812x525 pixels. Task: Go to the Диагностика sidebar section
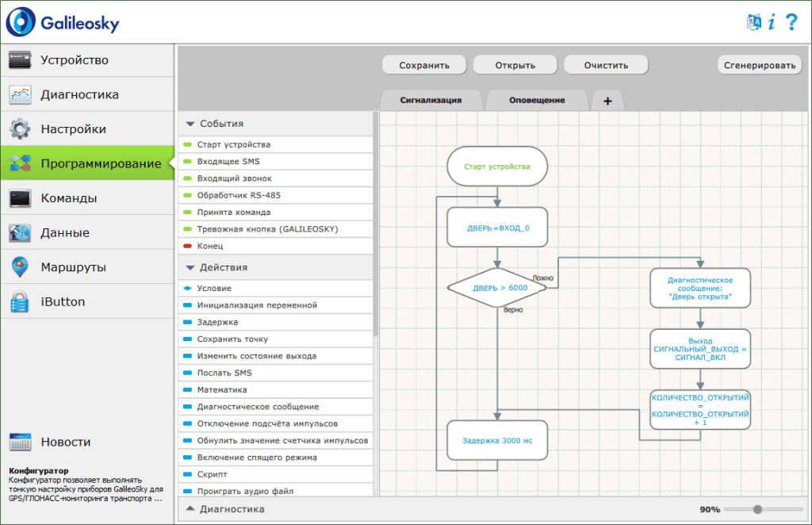coord(87,94)
